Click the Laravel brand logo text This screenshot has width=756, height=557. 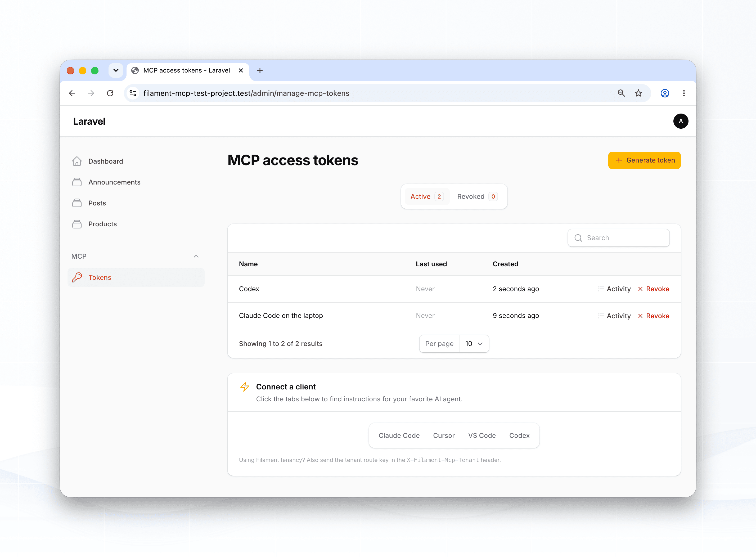89,121
